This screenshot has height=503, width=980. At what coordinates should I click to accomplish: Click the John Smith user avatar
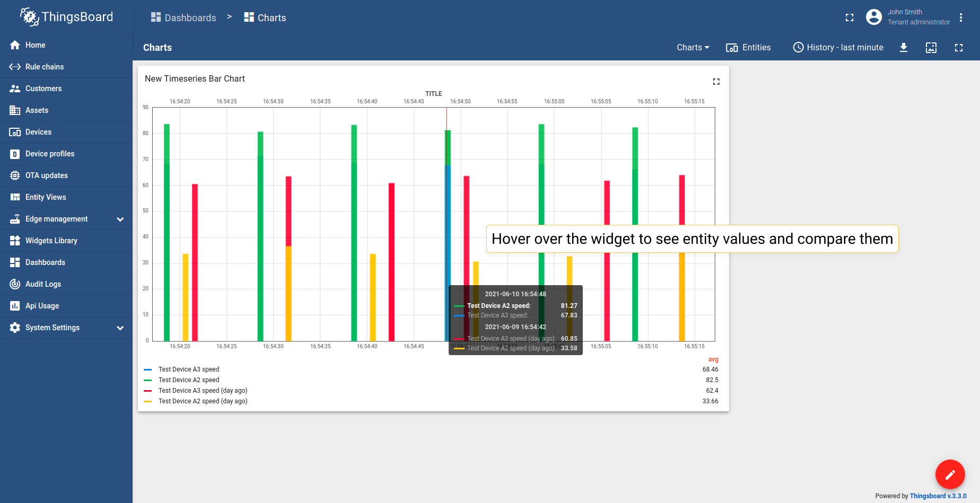click(873, 17)
